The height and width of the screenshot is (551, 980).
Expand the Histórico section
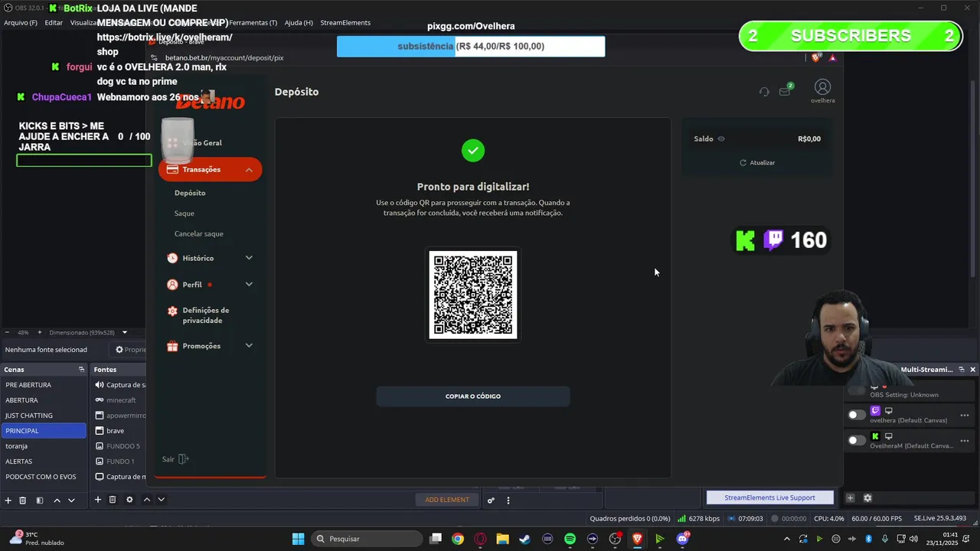pos(249,258)
